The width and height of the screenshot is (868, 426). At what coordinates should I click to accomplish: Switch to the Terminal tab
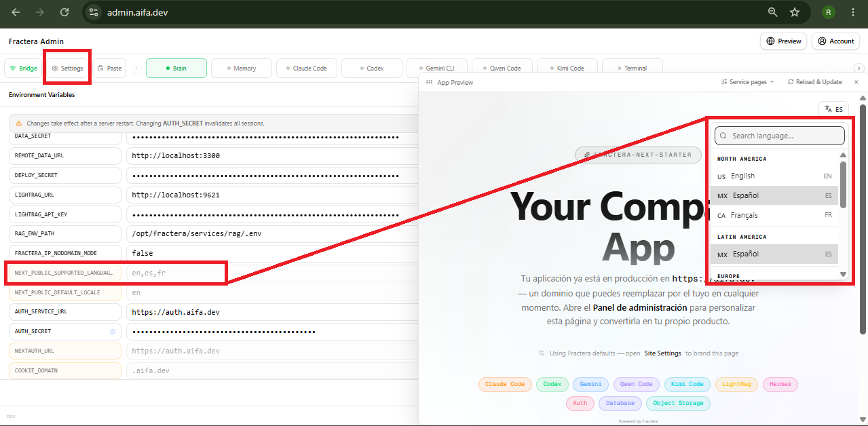633,66
